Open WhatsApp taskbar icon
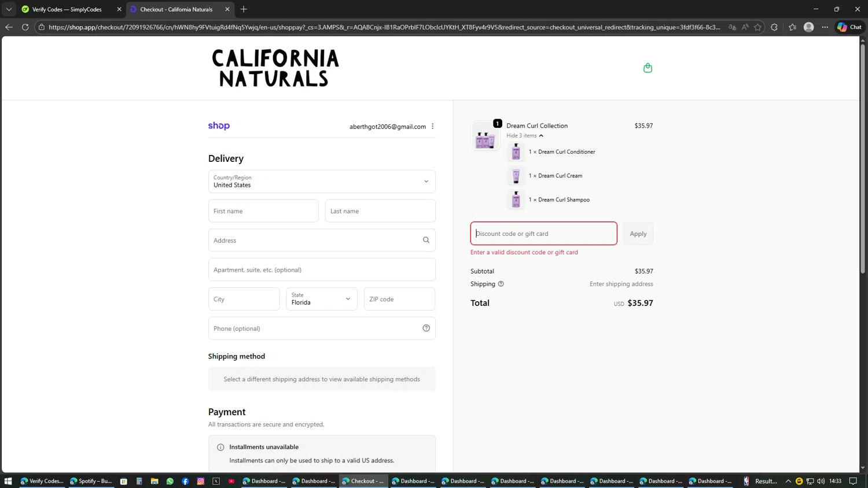The height and width of the screenshot is (488, 868). click(170, 481)
